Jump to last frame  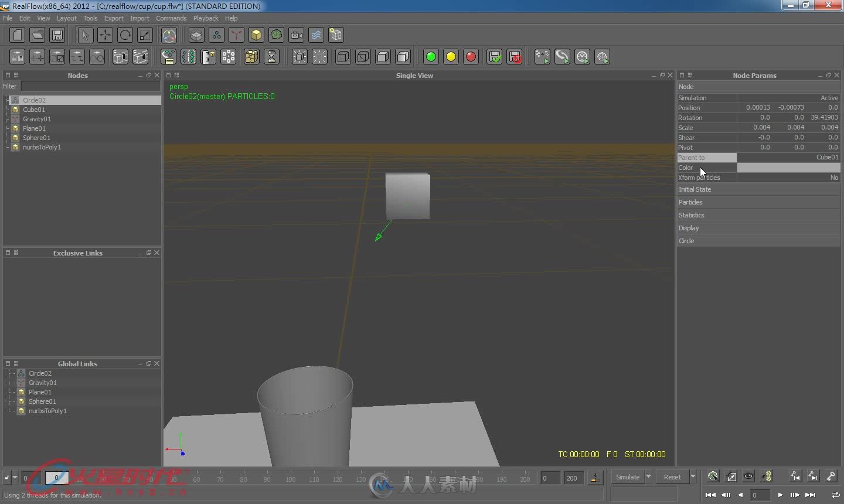811,495
